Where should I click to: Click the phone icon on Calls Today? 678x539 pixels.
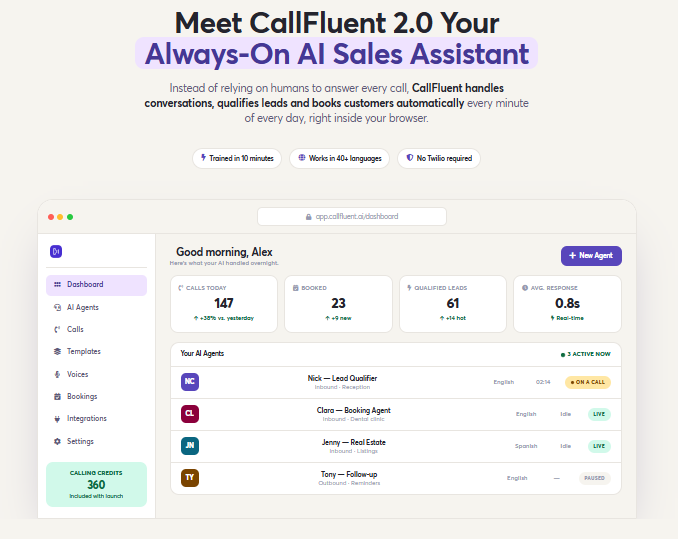pos(181,288)
